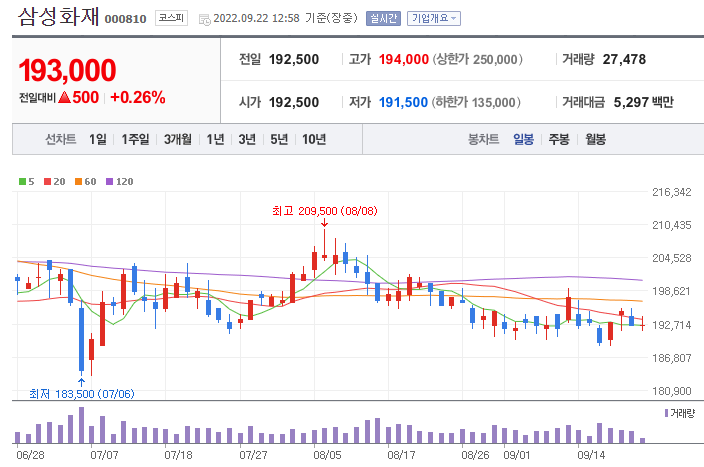Click the 거래량 value 27,478

[625, 59]
